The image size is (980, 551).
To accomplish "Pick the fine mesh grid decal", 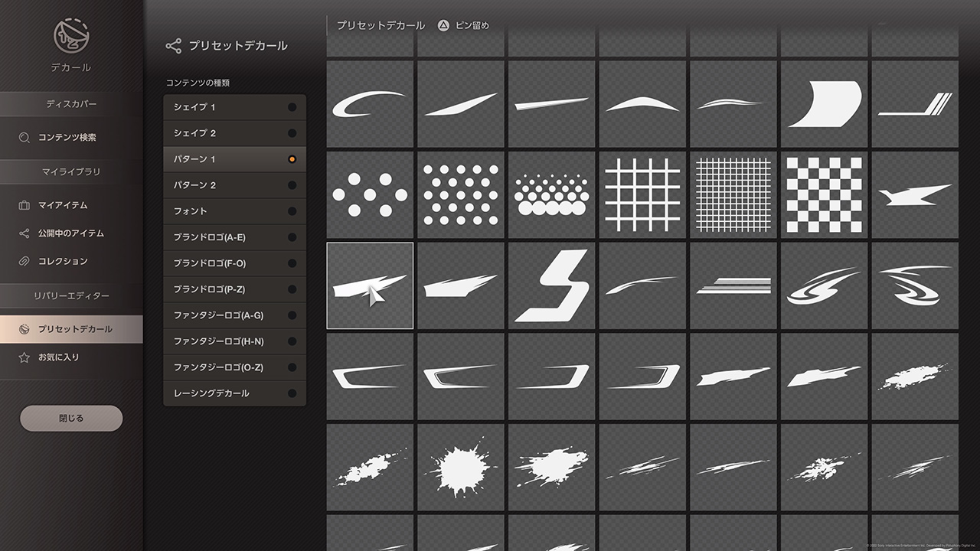I will click(x=733, y=194).
